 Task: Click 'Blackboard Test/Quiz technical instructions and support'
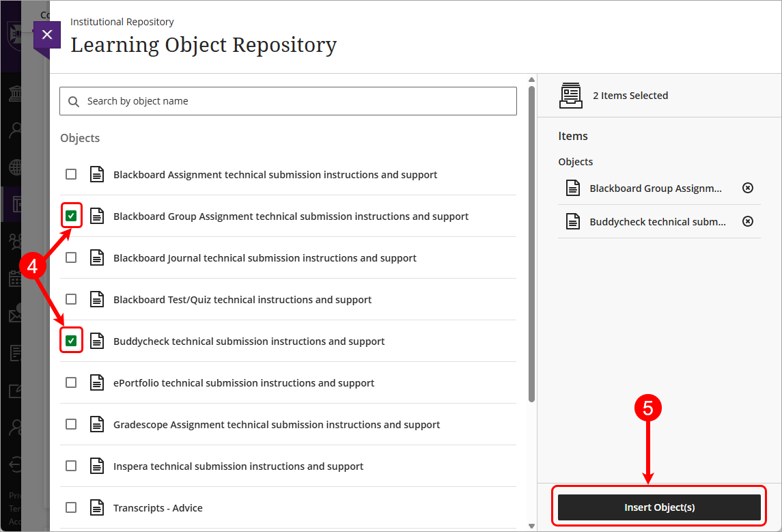[242, 300]
